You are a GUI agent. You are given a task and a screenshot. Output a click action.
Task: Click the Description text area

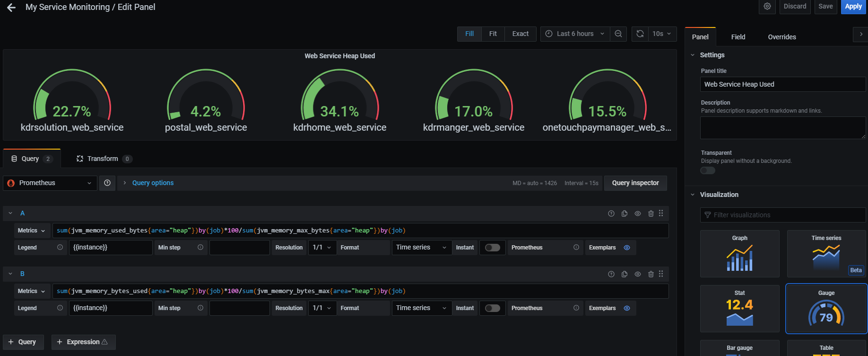(783, 128)
